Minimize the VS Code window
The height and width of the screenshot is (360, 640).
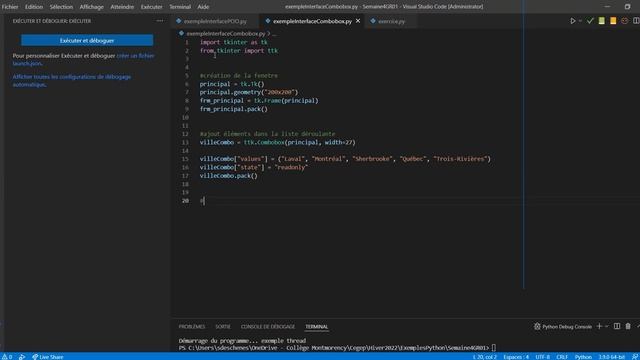pyautogui.click(x=607, y=7)
